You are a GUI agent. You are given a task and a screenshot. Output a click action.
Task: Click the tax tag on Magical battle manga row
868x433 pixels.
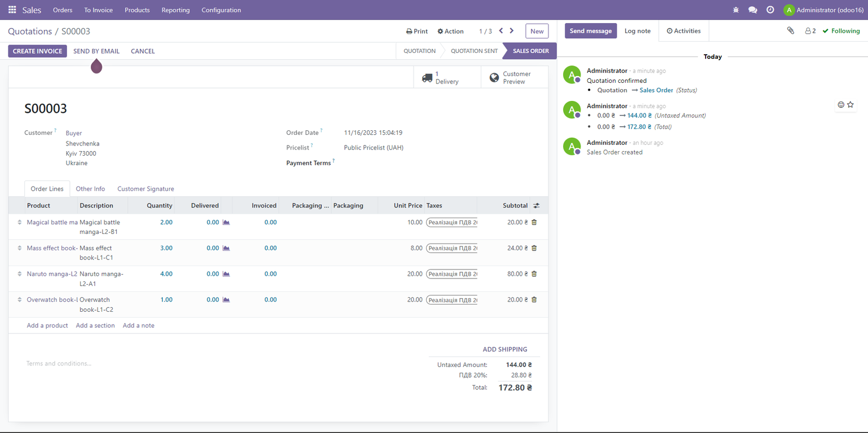pyautogui.click(x=451, y=222)
